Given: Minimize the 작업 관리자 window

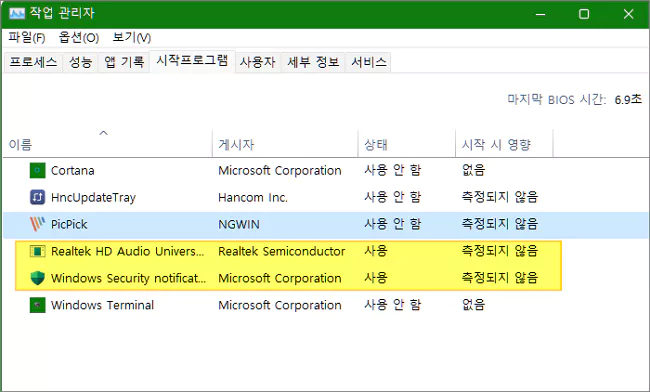Looking at the screenshot, I should click(x=540, y=14).
